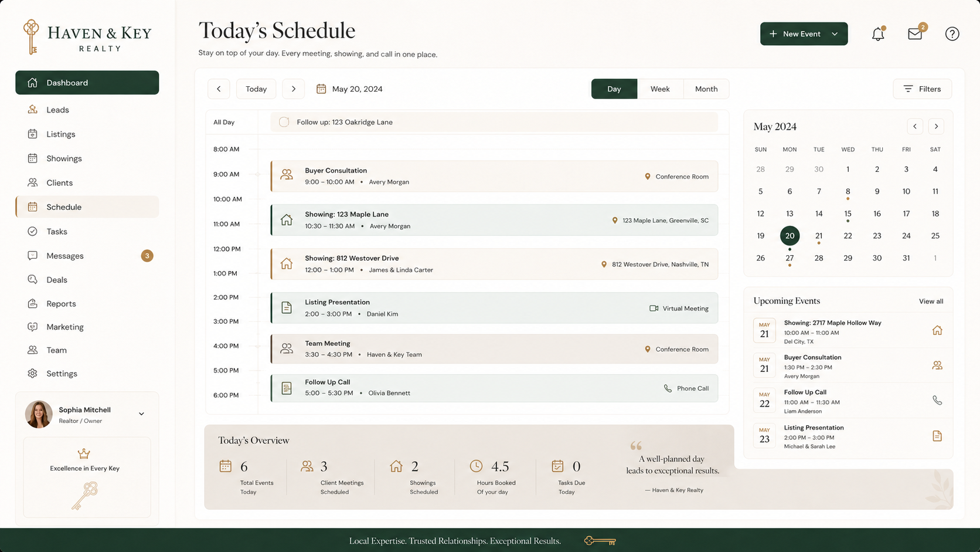Click the Deals sidebar icon

(33, 280)
